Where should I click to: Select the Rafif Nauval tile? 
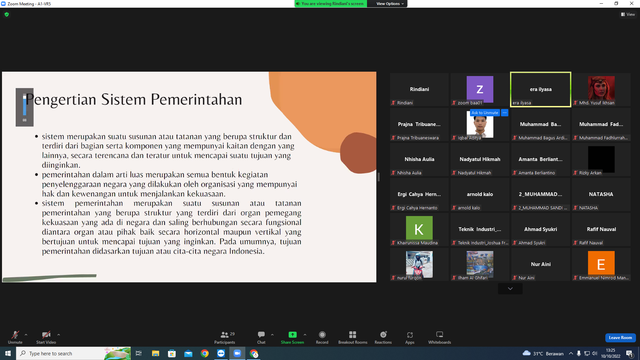click(x=601, y=230)
